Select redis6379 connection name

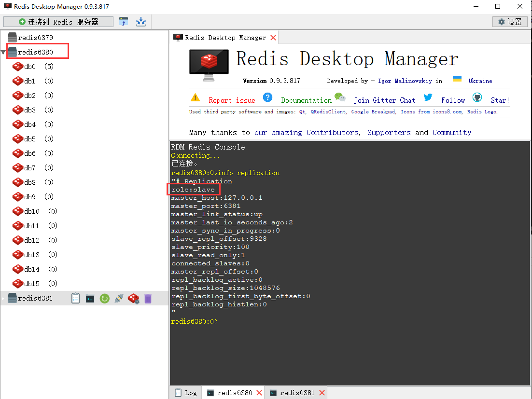click(x=35, y=38)
